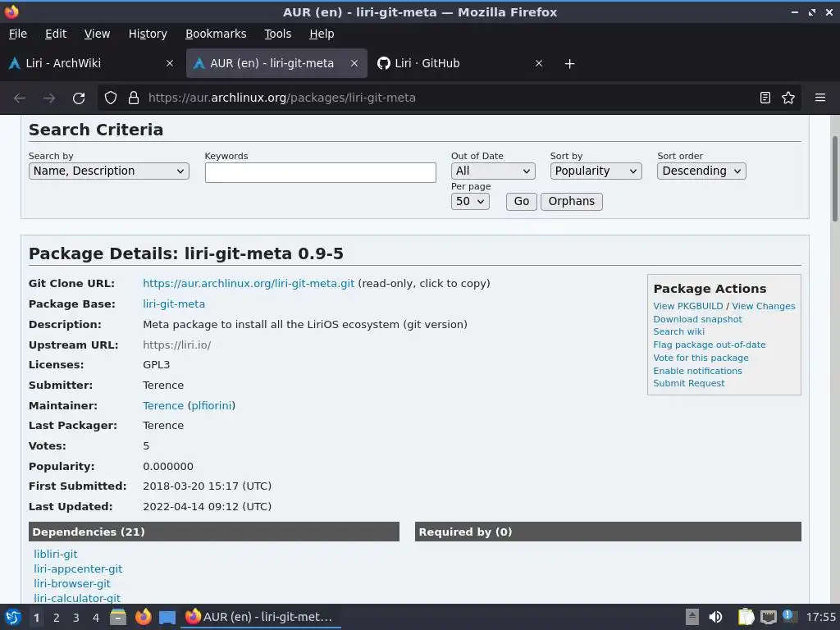Click the Go search button

click(x=521, y=202)
